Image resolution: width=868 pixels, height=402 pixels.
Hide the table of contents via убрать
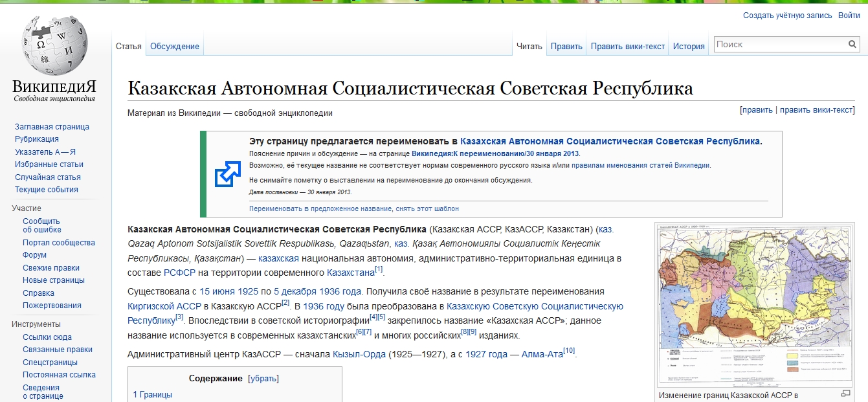(x=263, y=379)
